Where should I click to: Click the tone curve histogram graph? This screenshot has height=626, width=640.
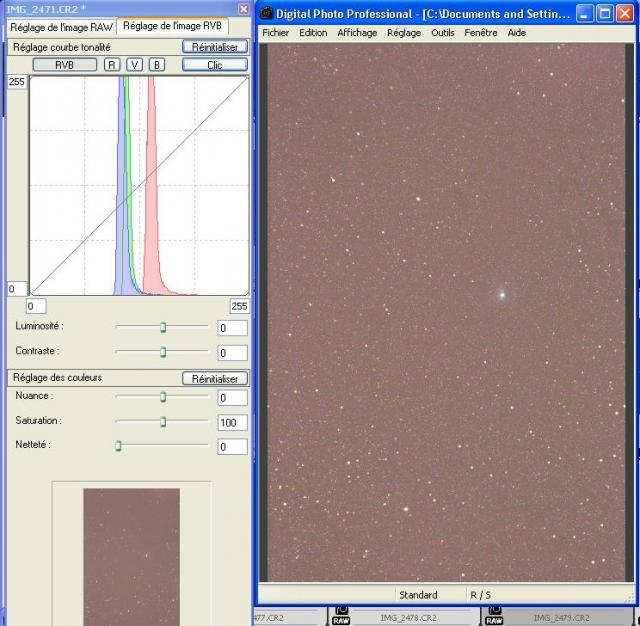coord(139,185)
